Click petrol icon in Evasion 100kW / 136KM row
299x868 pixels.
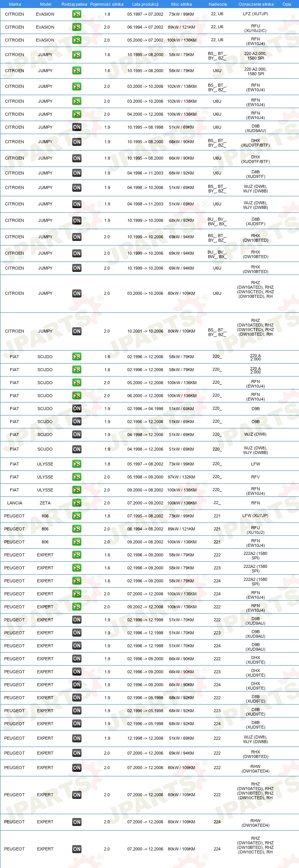(x=76, y=40)
